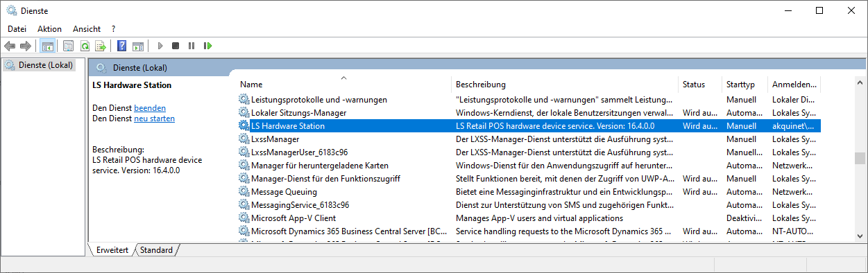Click the 'beenden' link to stop service

[150, 108]
